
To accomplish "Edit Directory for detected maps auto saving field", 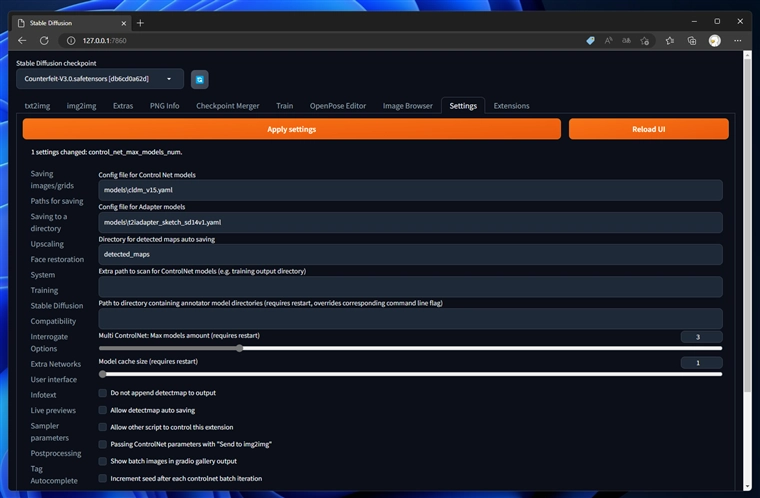I will tap(410, 254).
